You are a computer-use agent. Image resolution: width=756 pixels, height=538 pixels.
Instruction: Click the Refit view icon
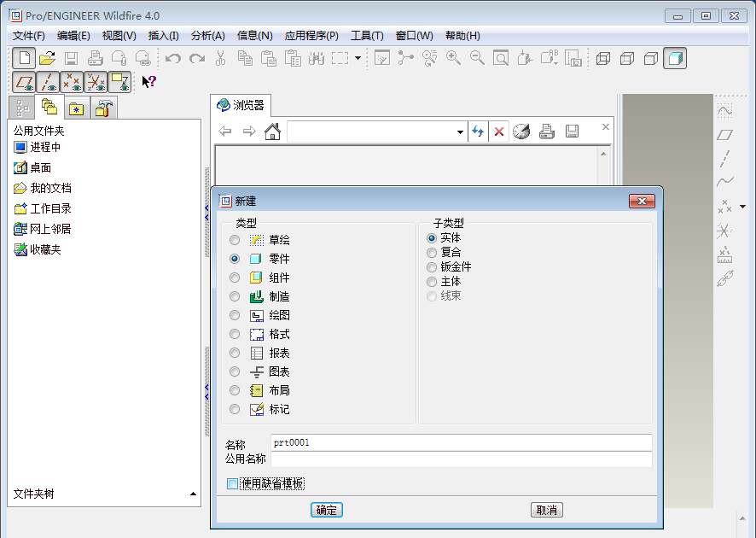coord(501,59)
